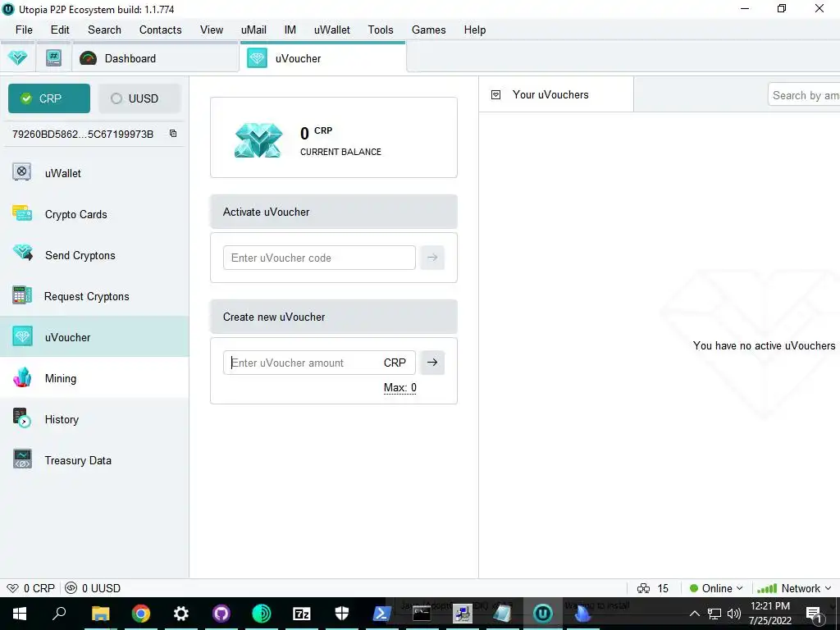The image size is (840, 630).
Task: Open Windows Settings gear from taskbar
Action: (x=181, y=614)
